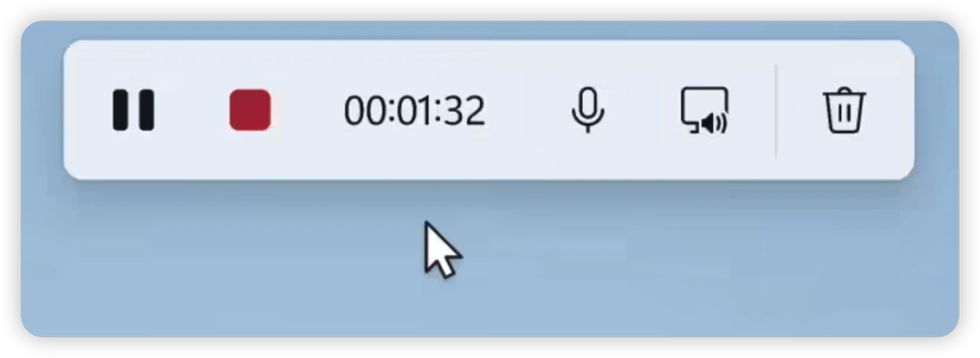The height and width of the screenshot is (358, 980).
Task: Turn off microphone recording
Action: click(x=588, y=110)
